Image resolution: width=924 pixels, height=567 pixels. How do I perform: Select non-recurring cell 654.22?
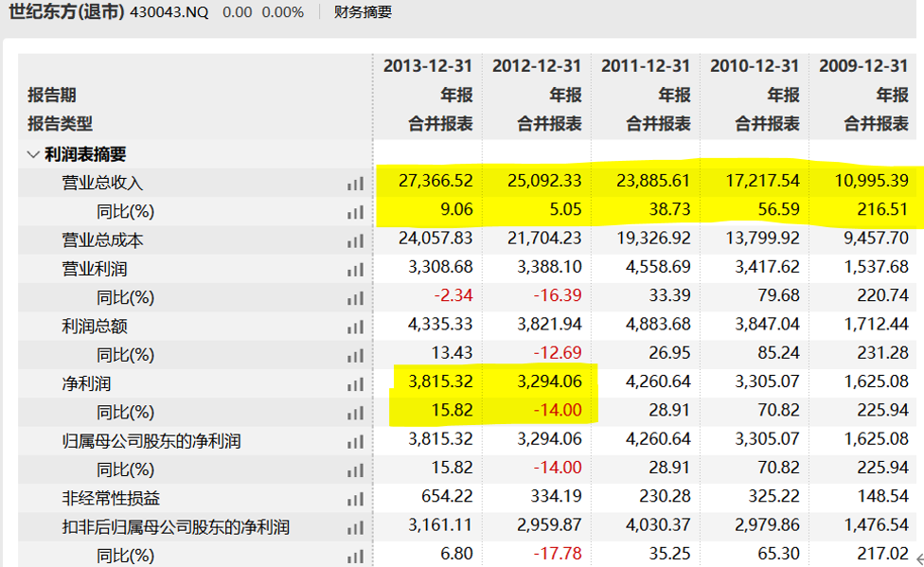tap(447, 496)
